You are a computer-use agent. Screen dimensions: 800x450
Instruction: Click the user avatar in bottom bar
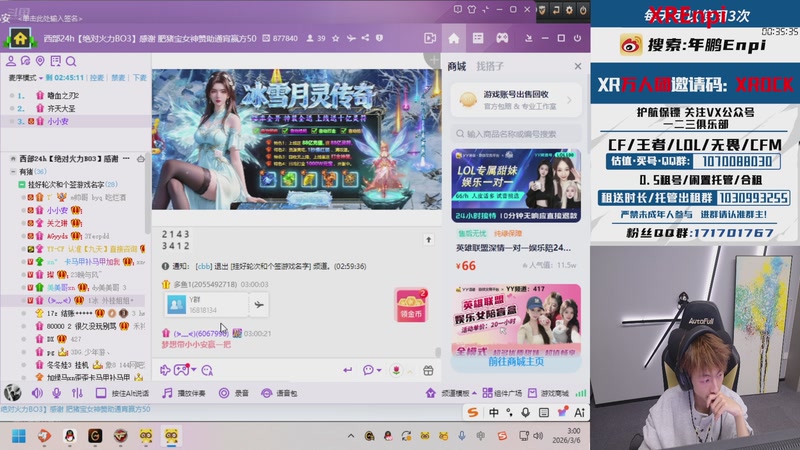point(13,393)
